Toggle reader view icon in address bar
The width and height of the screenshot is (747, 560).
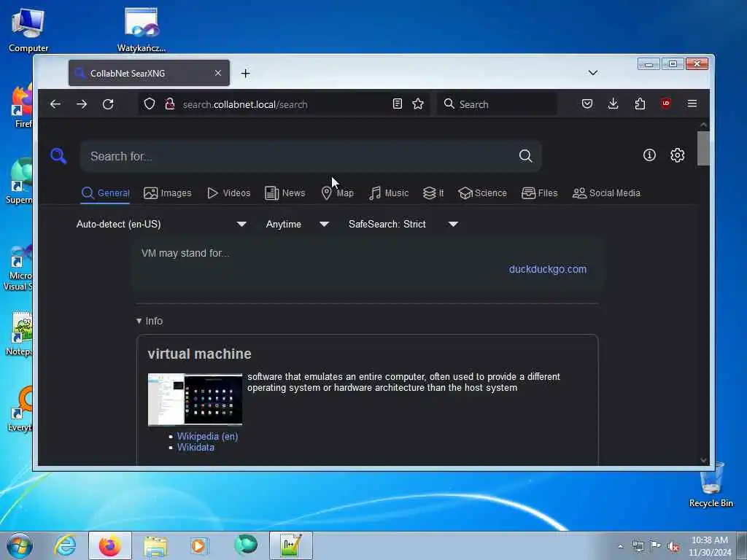click(x=398, y=104)
